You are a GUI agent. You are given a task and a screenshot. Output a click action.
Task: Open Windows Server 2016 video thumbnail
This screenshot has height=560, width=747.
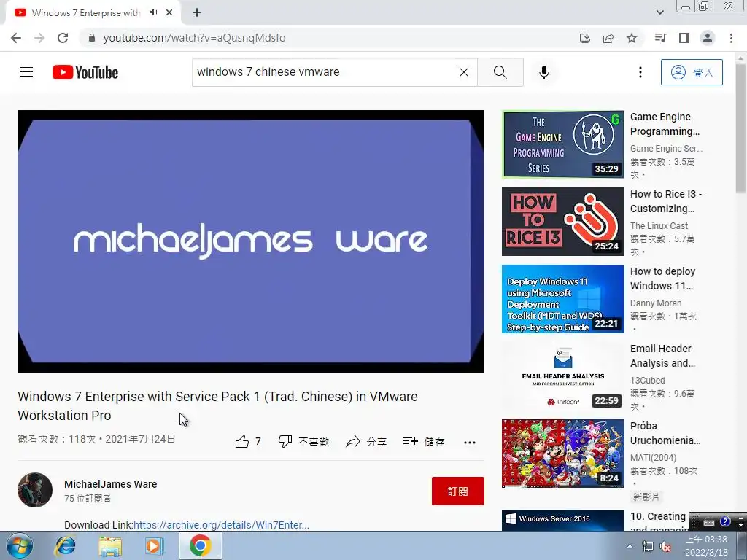pos(562,521)
